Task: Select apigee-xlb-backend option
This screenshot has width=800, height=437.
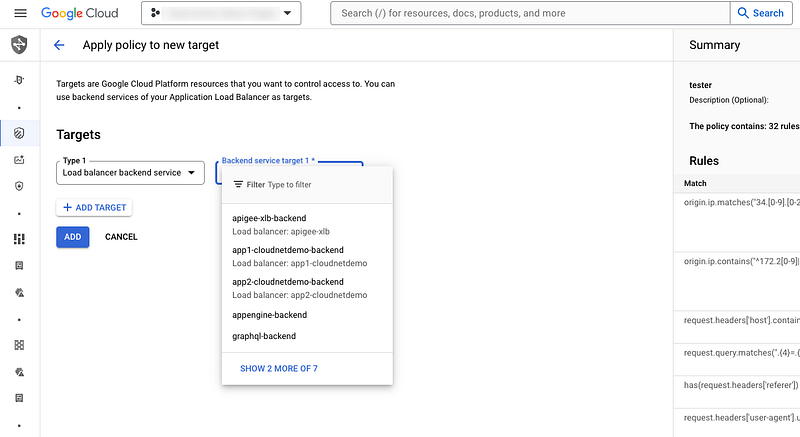Action: (307, 225)
